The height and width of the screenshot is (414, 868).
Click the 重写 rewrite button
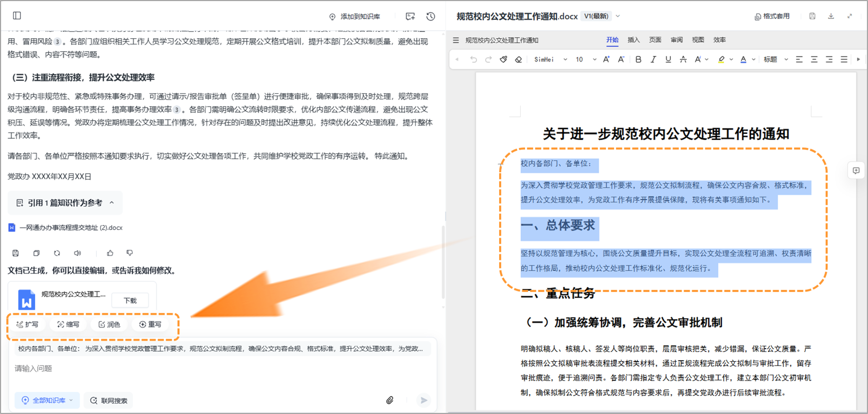coord(151,324)
